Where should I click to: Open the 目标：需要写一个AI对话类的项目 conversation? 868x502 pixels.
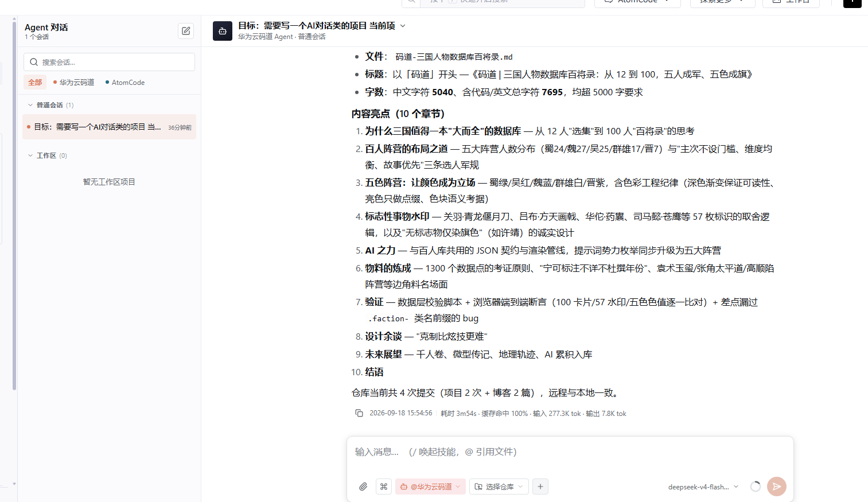(109, 127)
